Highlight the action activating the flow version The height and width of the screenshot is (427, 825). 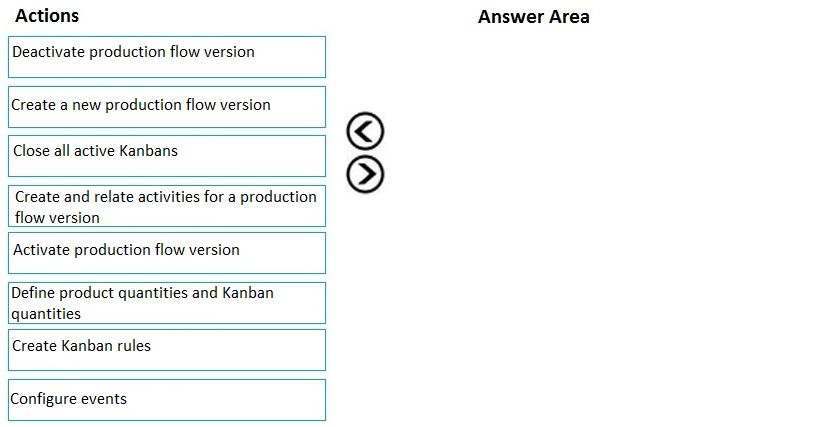point(167,253)
